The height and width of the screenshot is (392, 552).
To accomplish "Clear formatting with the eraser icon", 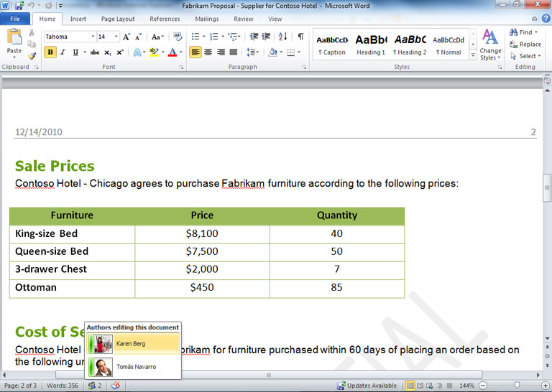I will click(178, 37).
